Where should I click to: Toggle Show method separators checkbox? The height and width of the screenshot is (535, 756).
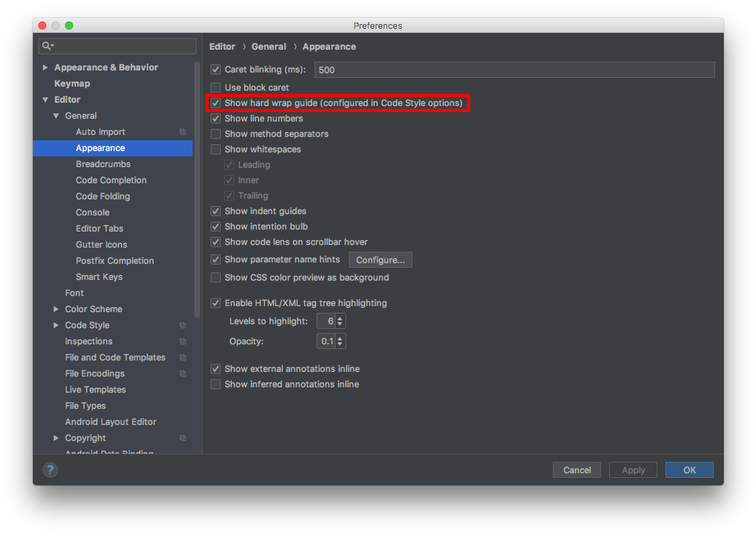[216, 134]
